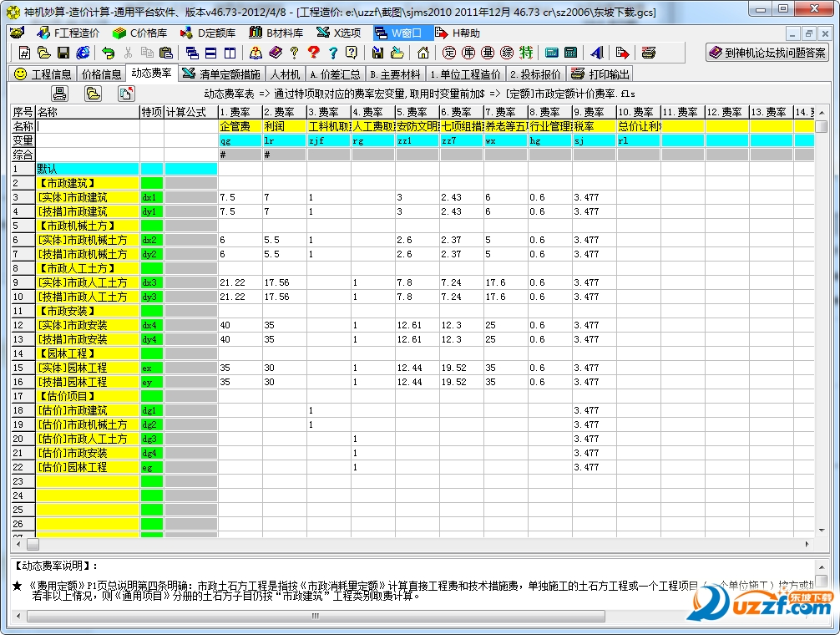Click the blue question mark icon
Screen dimensions: 840x635
pos(332,53)
